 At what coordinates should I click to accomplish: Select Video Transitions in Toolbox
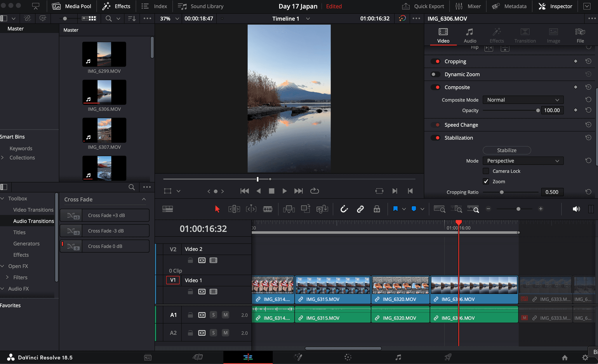(x=33, y=210)
